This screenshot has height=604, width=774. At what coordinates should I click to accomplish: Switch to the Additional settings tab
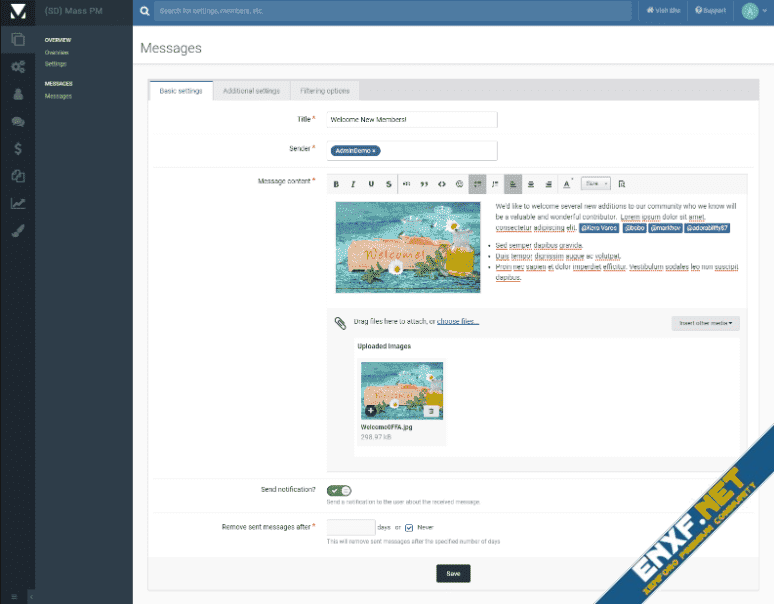click(x=251, y=91)
